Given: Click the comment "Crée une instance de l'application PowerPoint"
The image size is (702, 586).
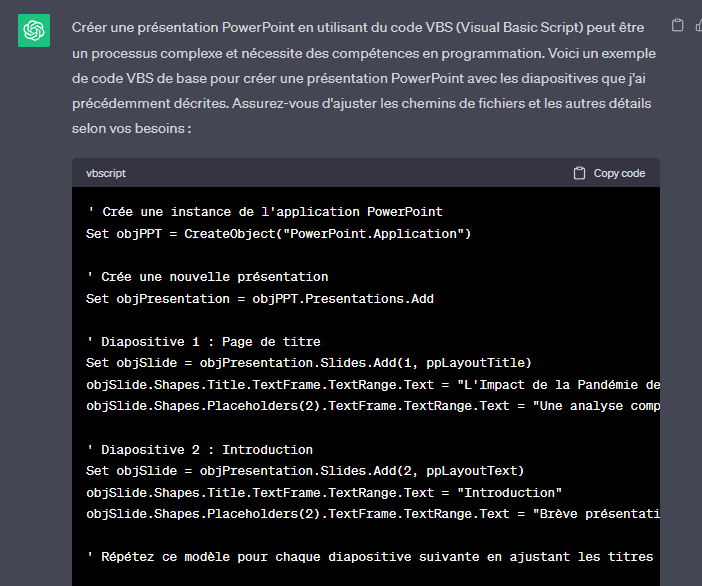Looking at the screenshot, I should pos(264,212).
